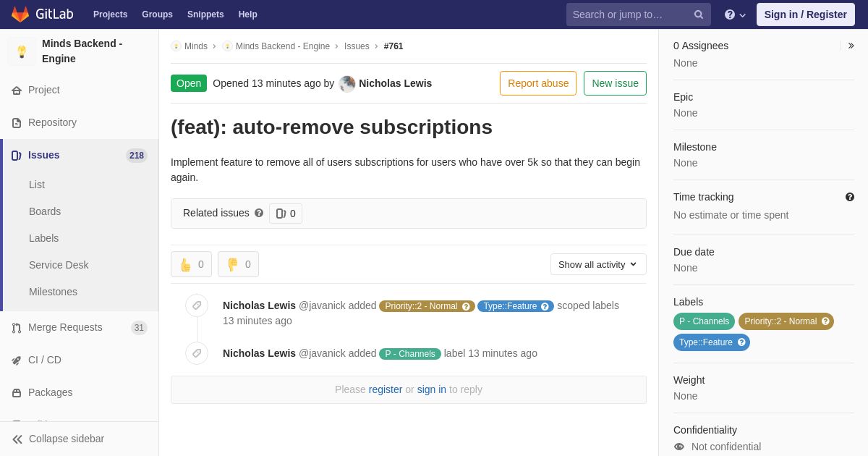
Task: Click help icon on Type::Feature activity label
Action: coord(545,306)
